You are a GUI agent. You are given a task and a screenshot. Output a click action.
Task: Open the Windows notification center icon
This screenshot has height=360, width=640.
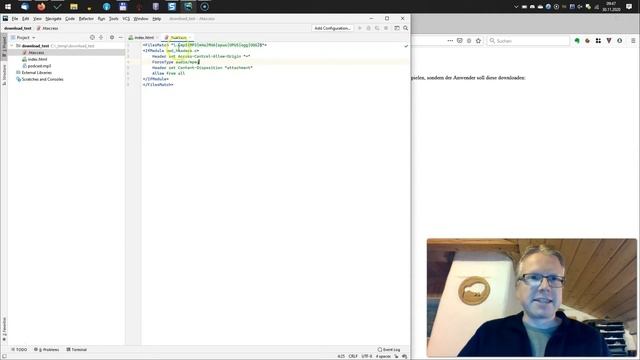629,7
